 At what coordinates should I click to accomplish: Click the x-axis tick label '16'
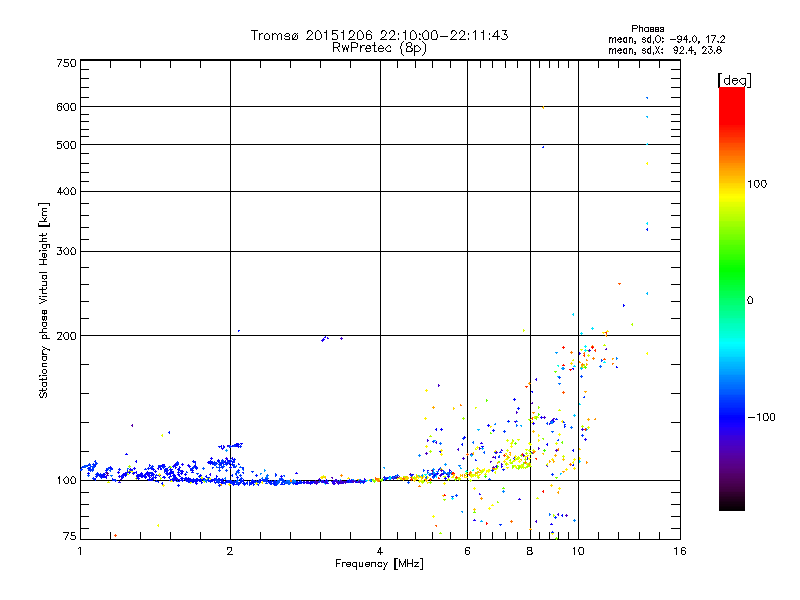[x=680, y=551]
